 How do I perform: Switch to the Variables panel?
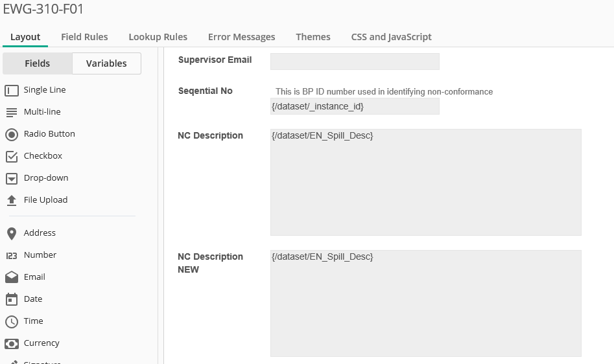(106, 63)
